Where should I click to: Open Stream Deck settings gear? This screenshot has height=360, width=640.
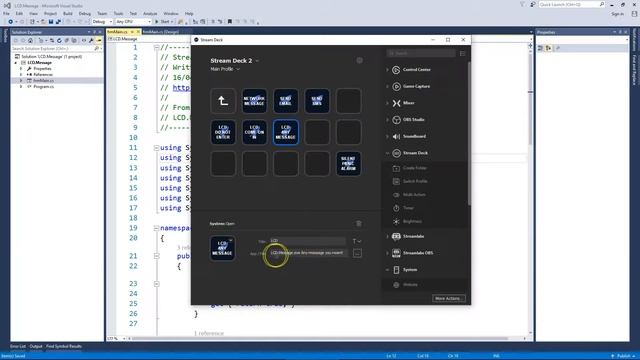[x=359, y=60]
